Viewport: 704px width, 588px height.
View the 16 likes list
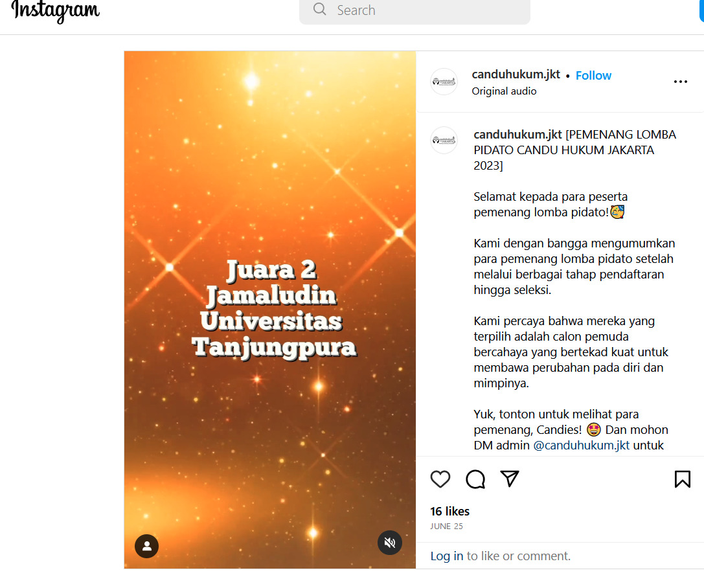click(x=449, y=511)
